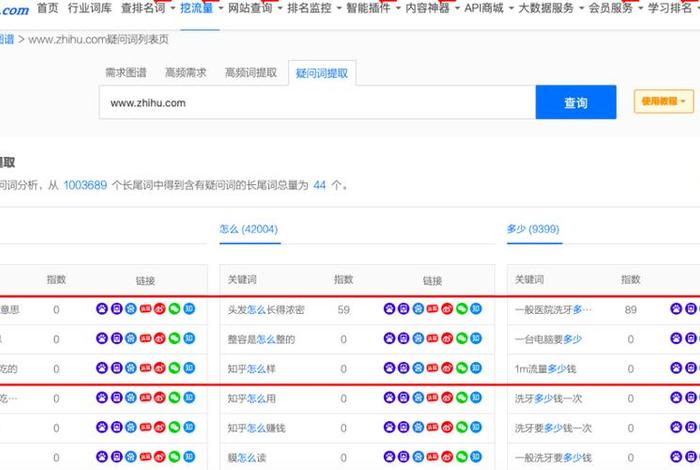The height and width of the screenshot is (470, 700).
Task: Click the WeChat icon in 知乎怎么样 row
Action: click(462, 368)
